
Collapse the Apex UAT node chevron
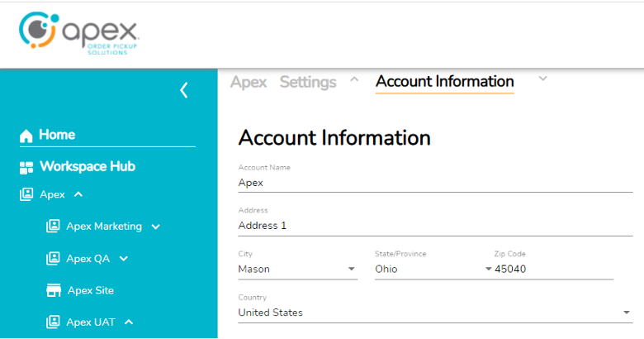[x=129, y=322]
